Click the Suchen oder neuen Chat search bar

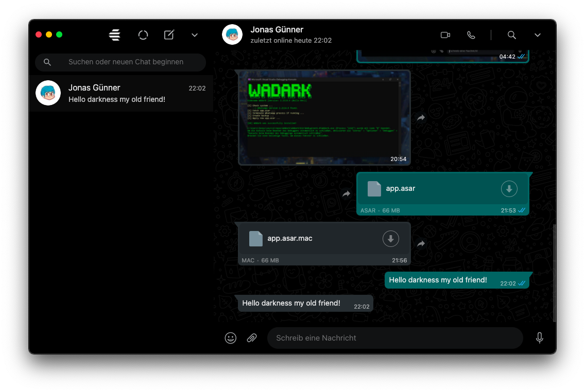pyautogui.click(x=120, y=62)
